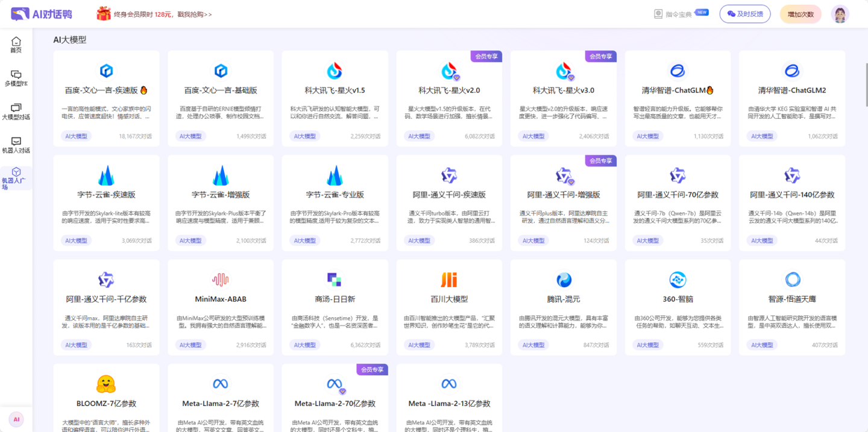
Task: Click the 科大讯飞-星火v1.5 flame icon
Action: pyautogui.click(x=335, y=71)
